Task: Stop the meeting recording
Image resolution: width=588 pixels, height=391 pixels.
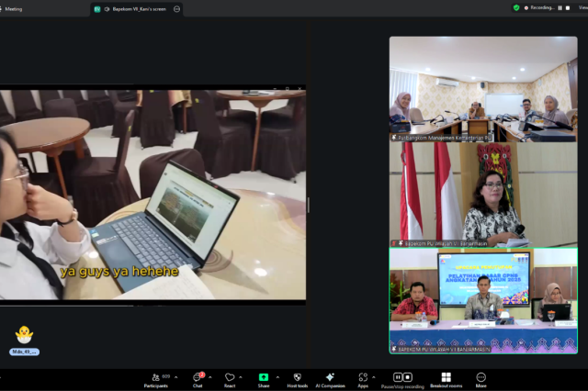Action: point(408,377)
